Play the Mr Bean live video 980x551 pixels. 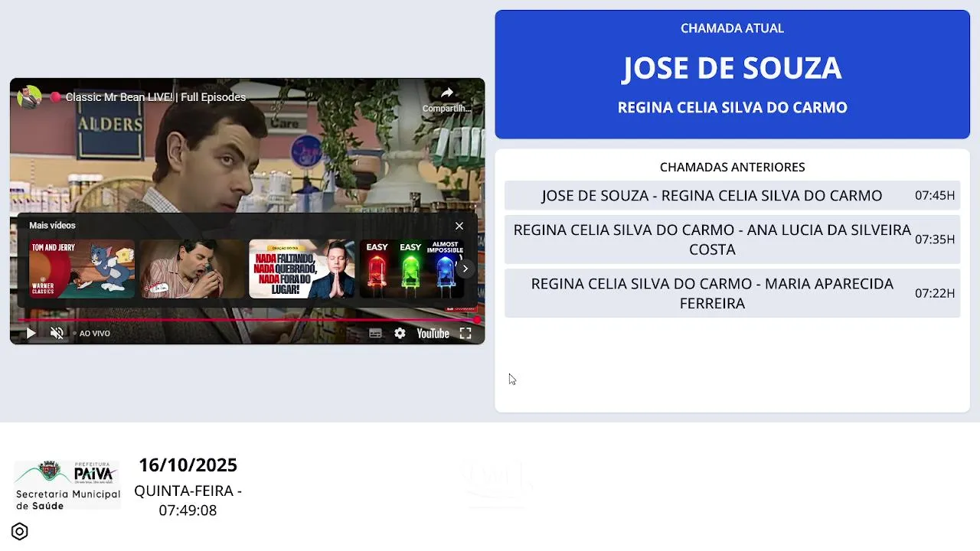[31, 333]
